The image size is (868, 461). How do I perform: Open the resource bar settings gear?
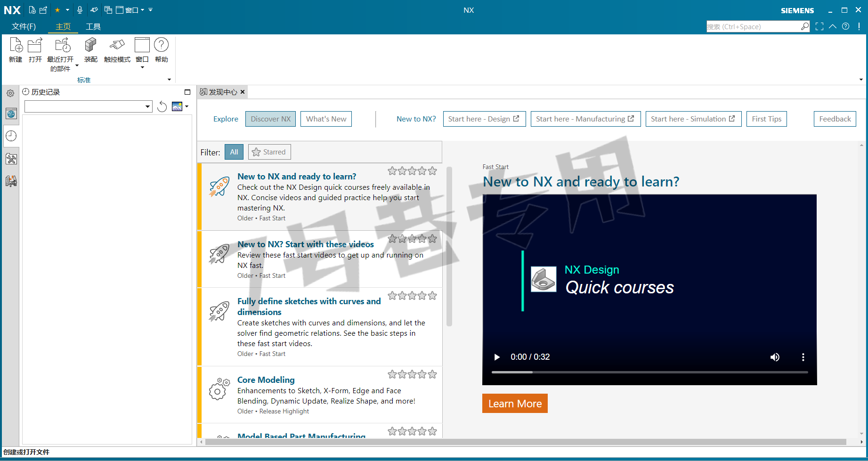pyautogui.click(x=10, y=93)
